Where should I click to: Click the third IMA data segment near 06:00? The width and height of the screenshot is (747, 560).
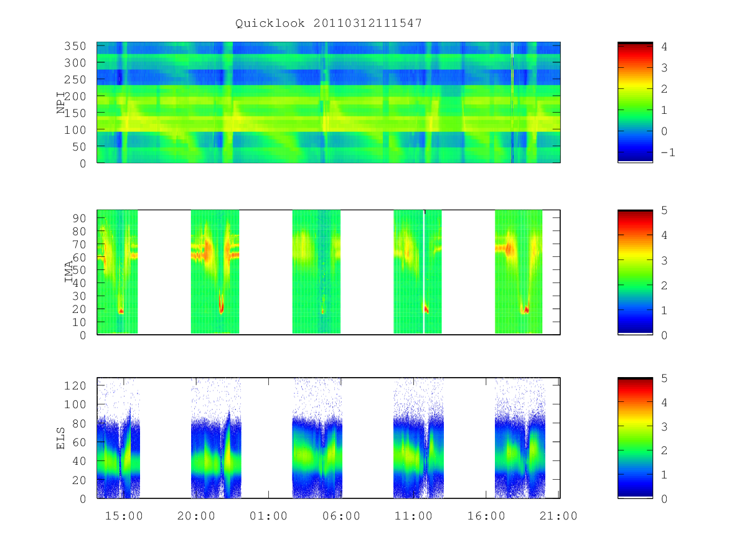(316, 272)
